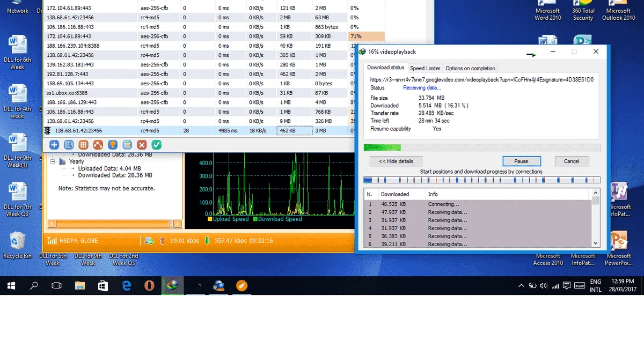
Task: Open Microsoft Outlook 2010 desktop shortcut
Action: click(x=618, y=11)
